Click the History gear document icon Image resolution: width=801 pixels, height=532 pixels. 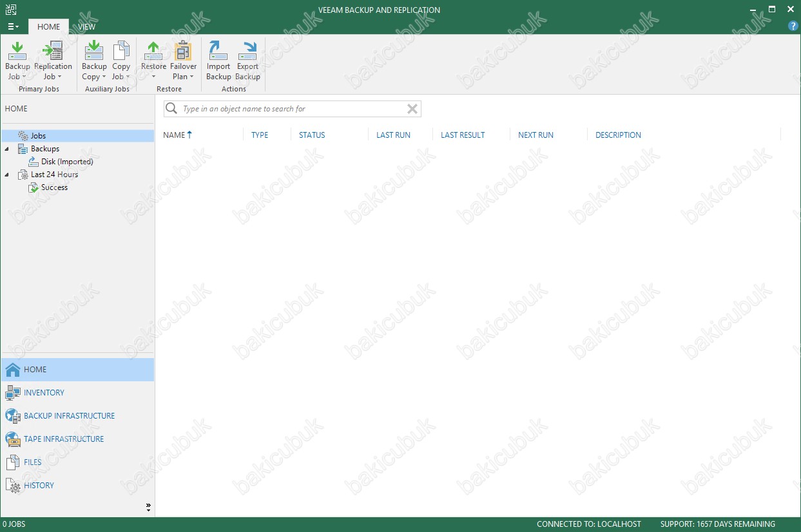(x=13, y=486)
